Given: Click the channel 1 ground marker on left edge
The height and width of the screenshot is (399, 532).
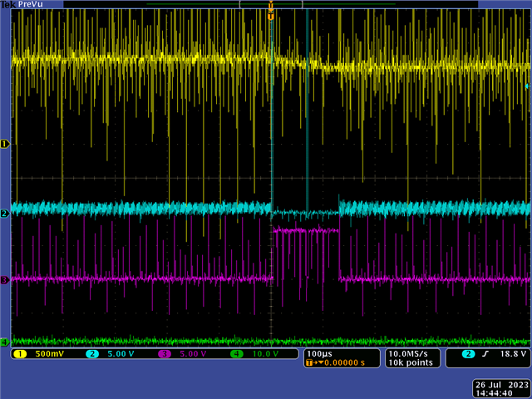Looking at the screenshot, I should (5, 144).
